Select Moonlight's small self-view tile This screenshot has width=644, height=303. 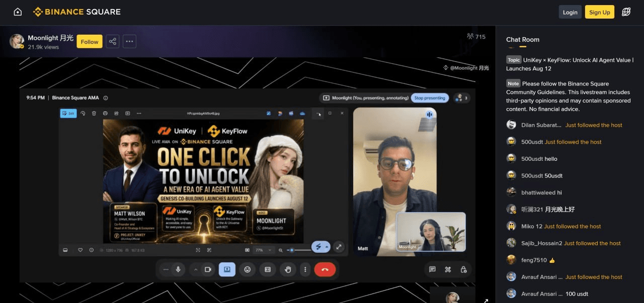(x=431, y=232)
